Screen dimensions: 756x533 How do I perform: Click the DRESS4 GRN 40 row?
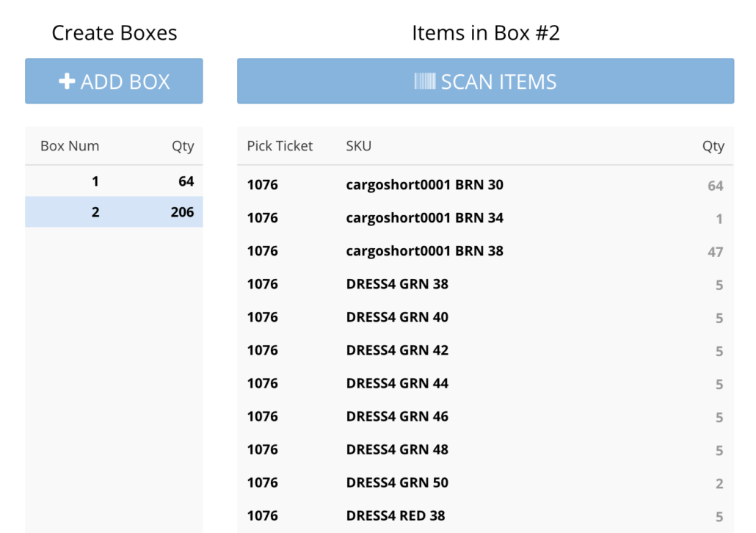click(x=397, y=317)
